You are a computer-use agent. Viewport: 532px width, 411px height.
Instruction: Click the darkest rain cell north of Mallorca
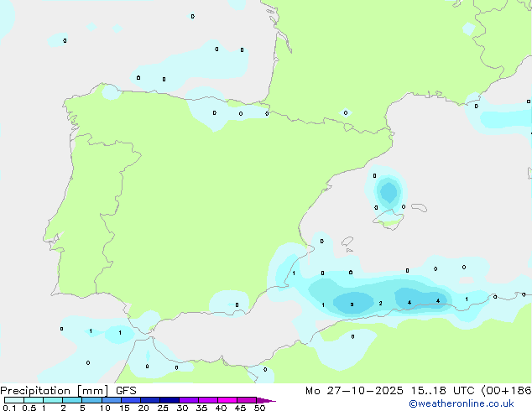pyautogui.click(x=389, y=192)
